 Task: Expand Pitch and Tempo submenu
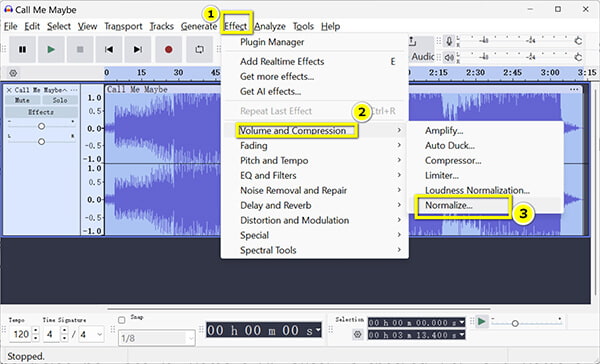315,160
